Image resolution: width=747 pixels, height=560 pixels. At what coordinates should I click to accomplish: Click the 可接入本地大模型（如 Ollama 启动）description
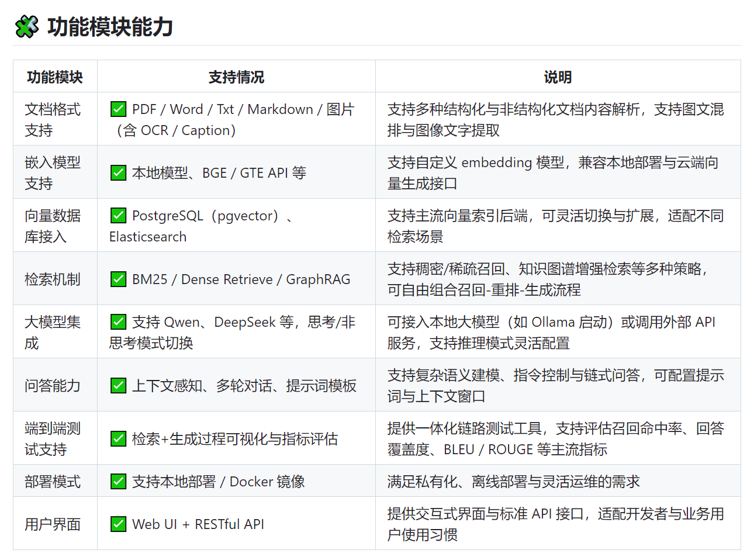click(551, 332)
